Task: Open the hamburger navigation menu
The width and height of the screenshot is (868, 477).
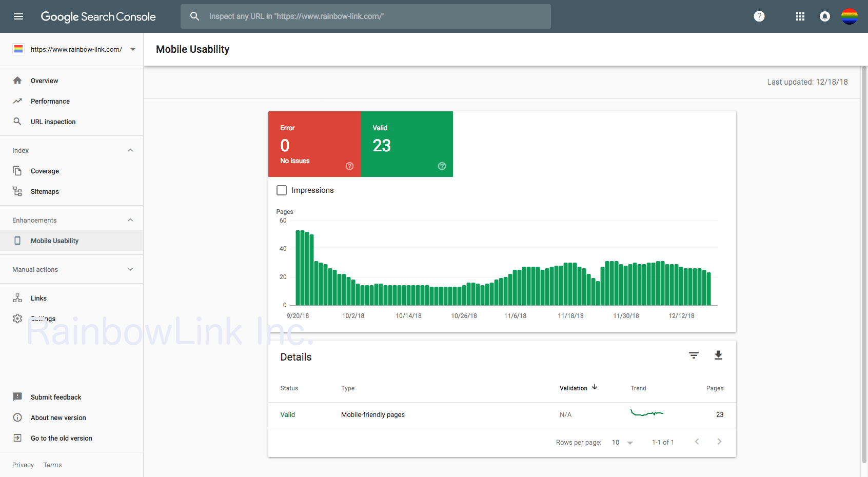Action: pyautogui.click(x=18, y=16)
